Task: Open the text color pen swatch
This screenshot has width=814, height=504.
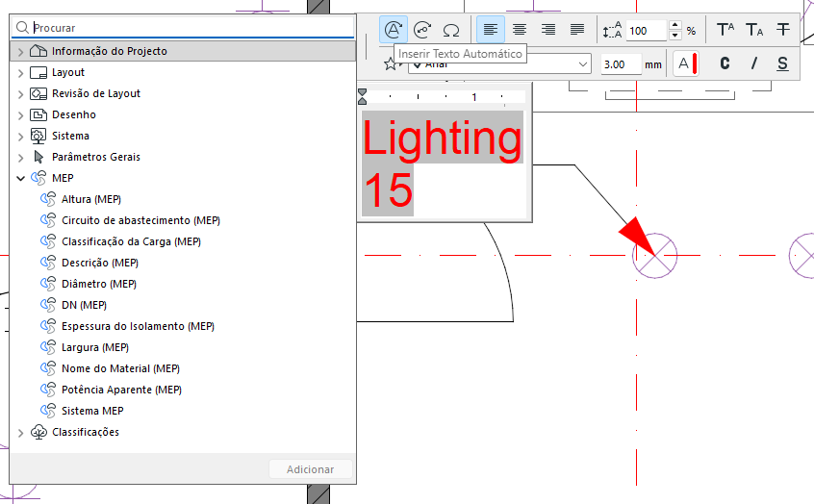Action: click(x=686, y=63)
